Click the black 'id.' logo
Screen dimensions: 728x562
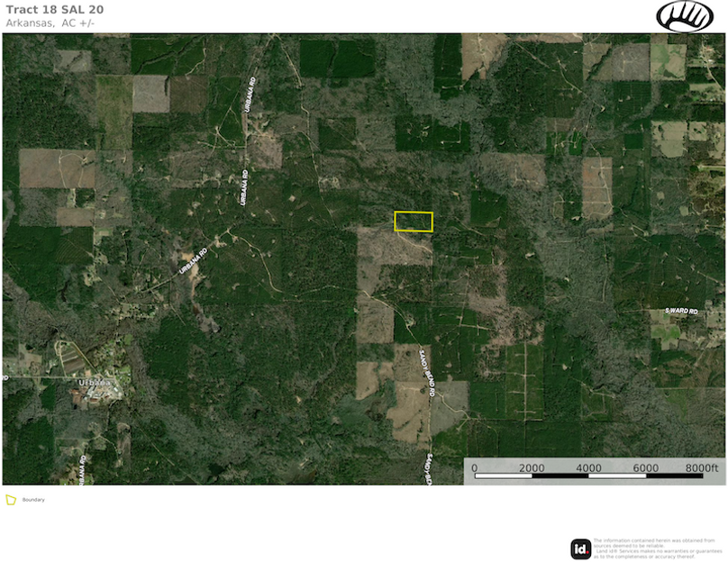click(x=580, y=548)
